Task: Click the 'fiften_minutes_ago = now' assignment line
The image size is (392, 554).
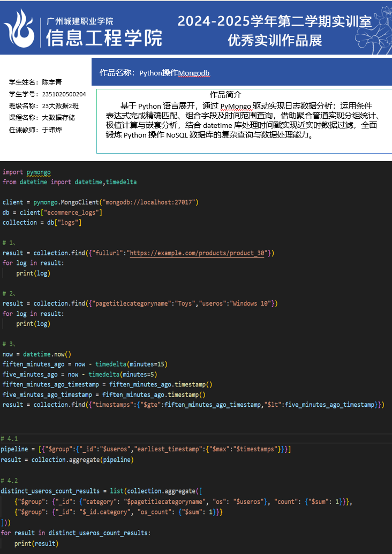Action: (85, 364)
